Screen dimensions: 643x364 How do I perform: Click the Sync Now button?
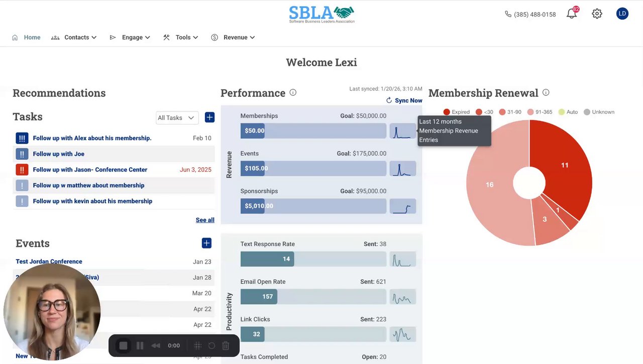point(404,100)
